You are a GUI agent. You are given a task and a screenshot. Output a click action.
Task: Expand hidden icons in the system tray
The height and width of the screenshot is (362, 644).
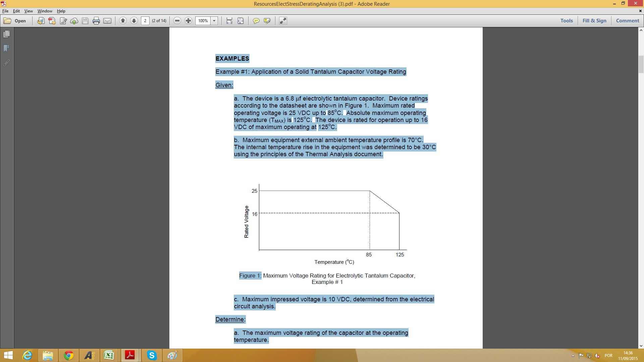tap(573, 356)
